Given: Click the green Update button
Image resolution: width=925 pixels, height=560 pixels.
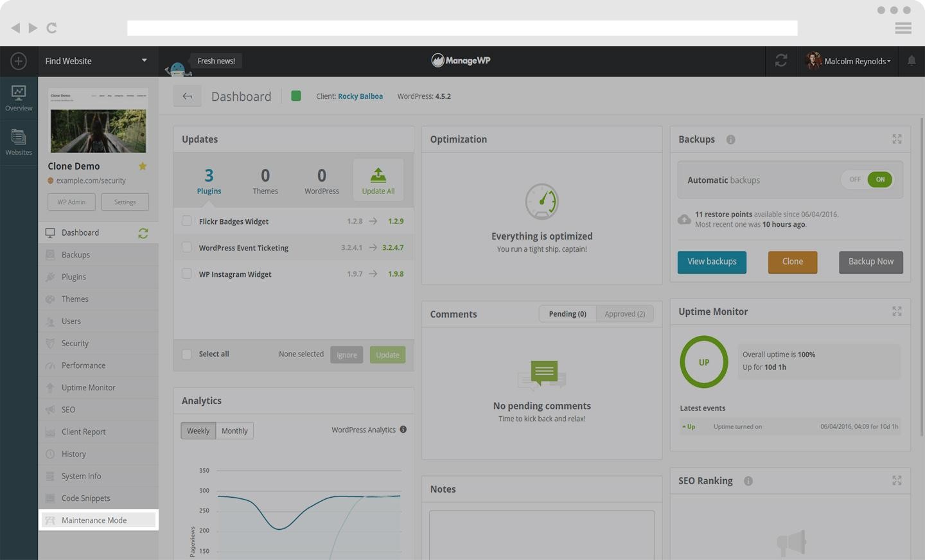Looking at the screenshot, I should click(387, 355).
